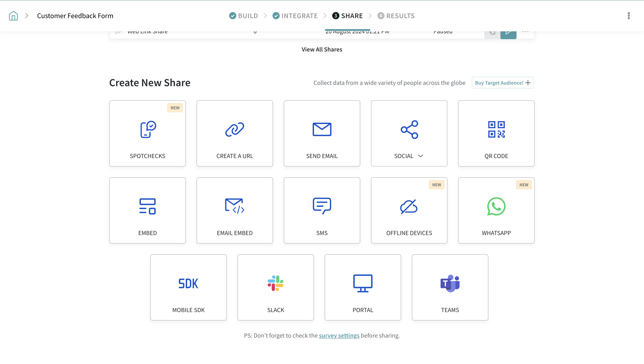Choose the Microsoft Teams share option
The height and width of the screenshot is (364, 644).
(x=450, y=287)
